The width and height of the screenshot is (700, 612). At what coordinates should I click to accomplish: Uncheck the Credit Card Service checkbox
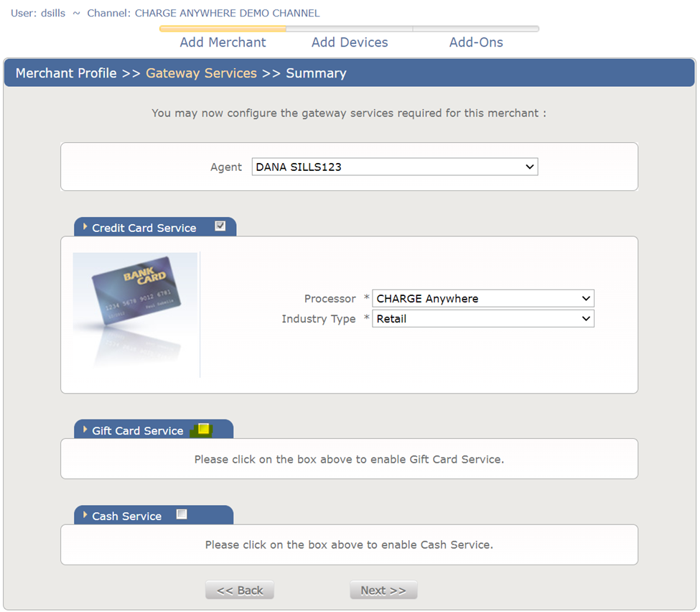(220, 226)
